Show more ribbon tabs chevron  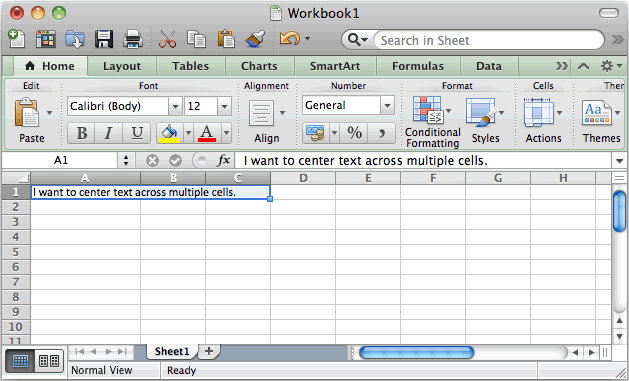[562, 66]
